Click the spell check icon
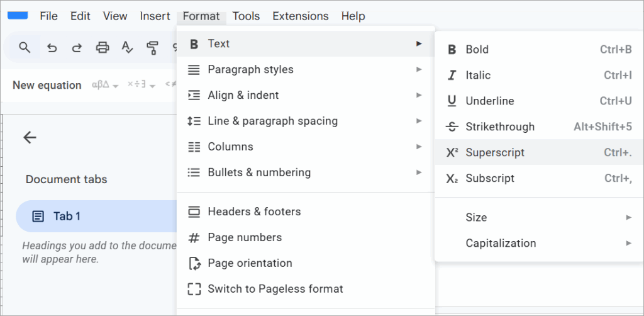Image resolution: width=644 pixels, height=316 pixels. coord(127,48)
